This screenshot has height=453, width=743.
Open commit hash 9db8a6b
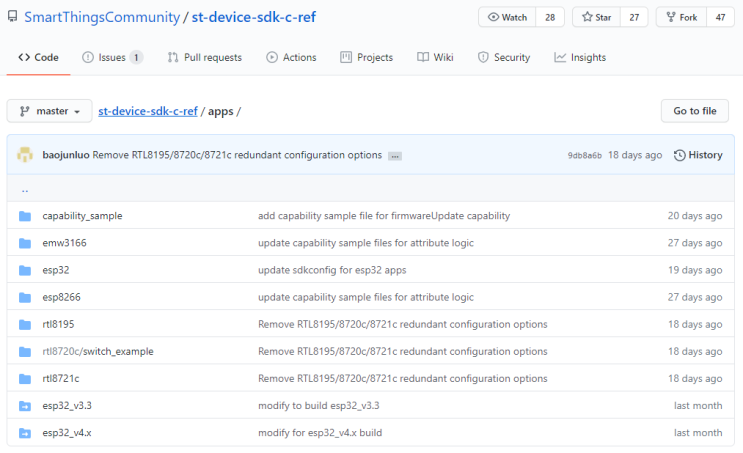tap(585, 155)
